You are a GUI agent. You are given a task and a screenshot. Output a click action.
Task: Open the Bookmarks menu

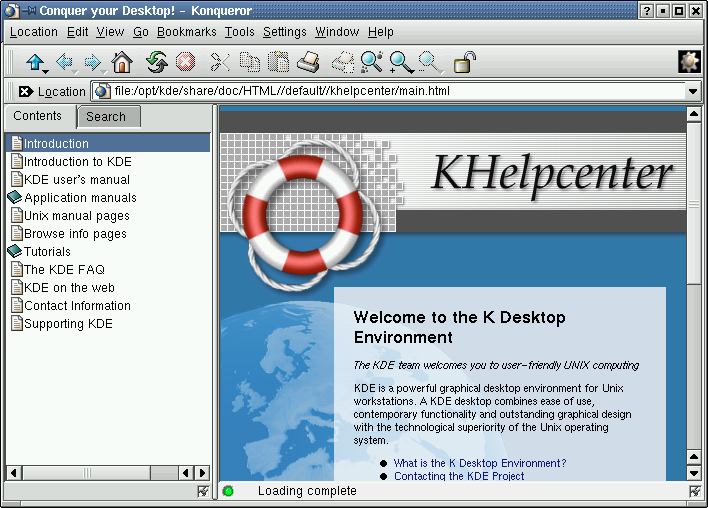186,32
